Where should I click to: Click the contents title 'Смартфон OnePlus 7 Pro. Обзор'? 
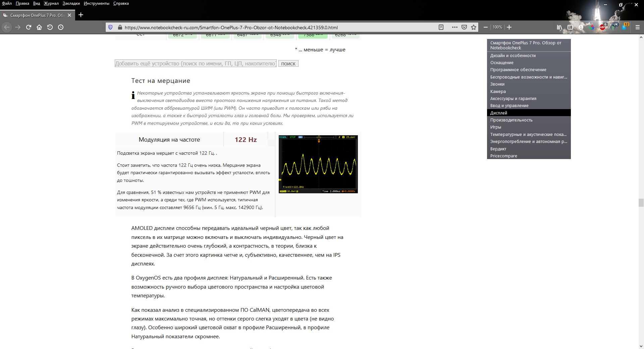(x=526, y=45)
